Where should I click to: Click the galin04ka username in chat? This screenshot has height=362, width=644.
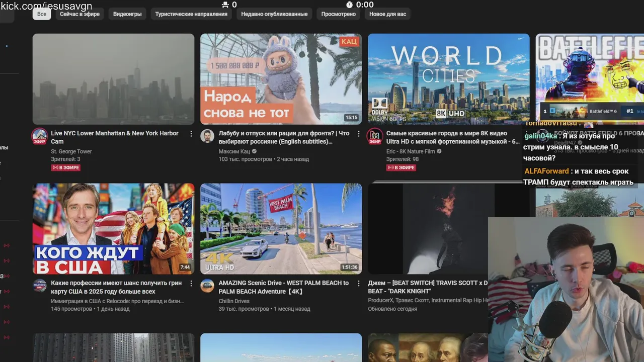(x=541, y=136)
